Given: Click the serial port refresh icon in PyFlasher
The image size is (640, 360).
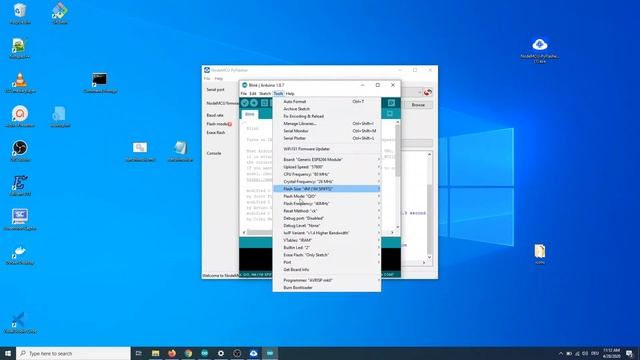Looking at the screenshot, I should 427,92.
